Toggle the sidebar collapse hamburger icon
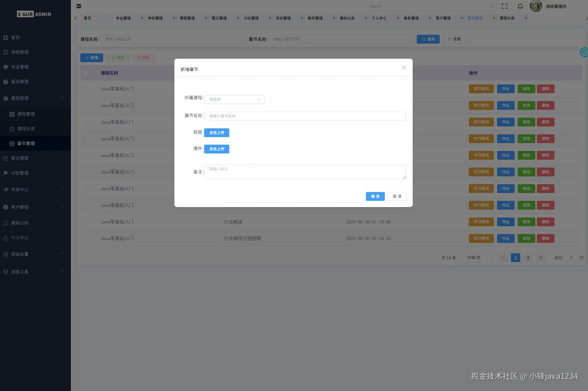Screen dimensions: 588x391 (x=79, y=6)
